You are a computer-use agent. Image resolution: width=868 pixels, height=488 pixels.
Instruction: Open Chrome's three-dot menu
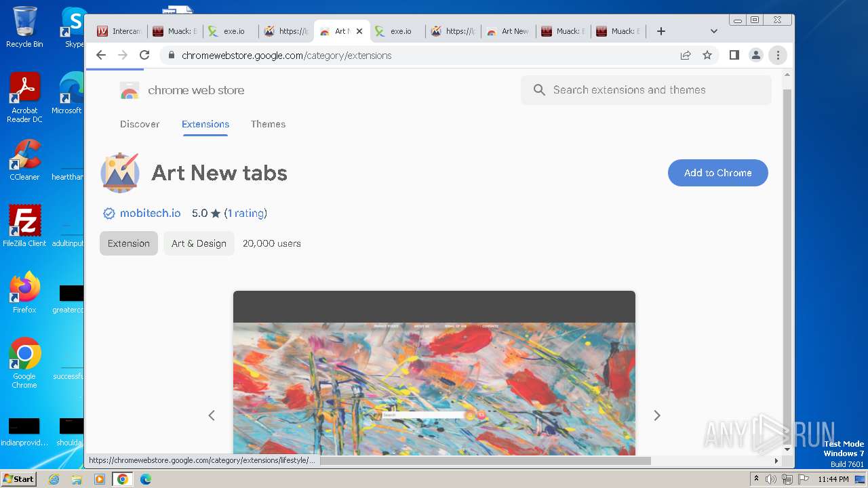[x=778, y=55]
